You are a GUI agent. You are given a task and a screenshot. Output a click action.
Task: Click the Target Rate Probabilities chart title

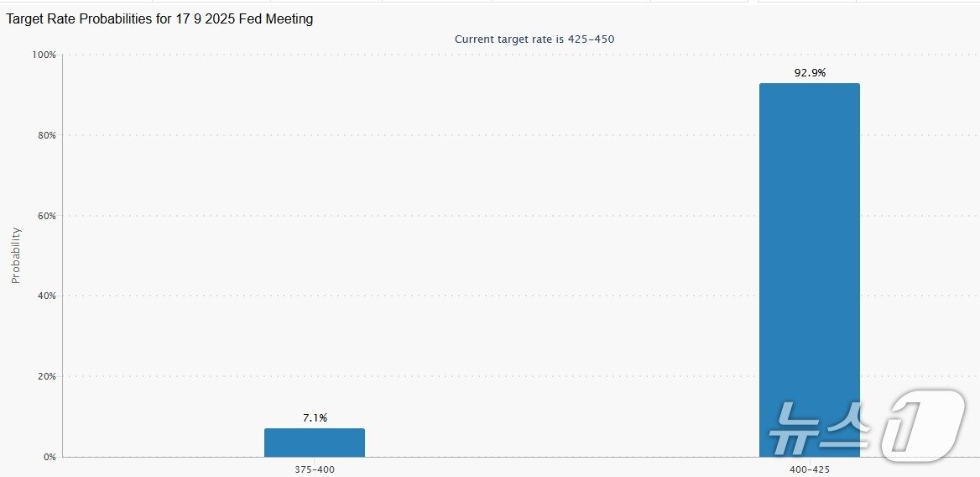(160, 19)
